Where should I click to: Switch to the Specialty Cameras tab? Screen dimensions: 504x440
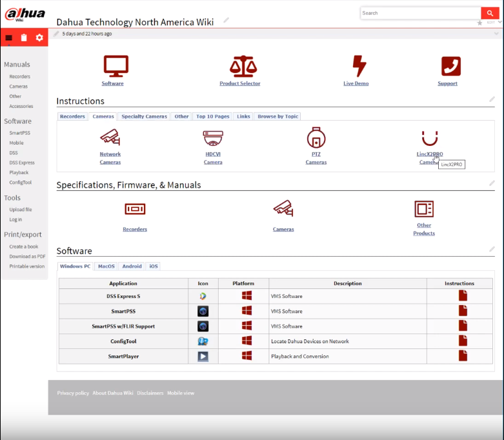(144, 117)
